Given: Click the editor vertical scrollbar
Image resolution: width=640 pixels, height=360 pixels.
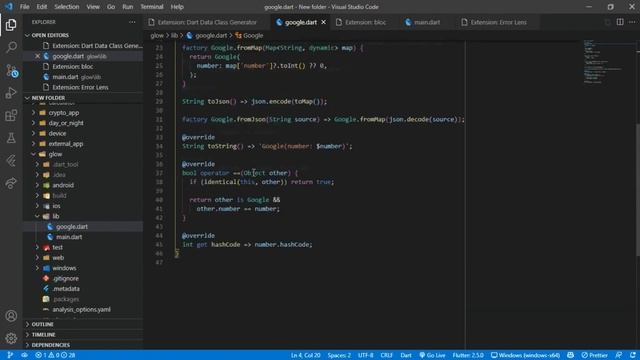Looking at the screenshot, I should (638, 189).
